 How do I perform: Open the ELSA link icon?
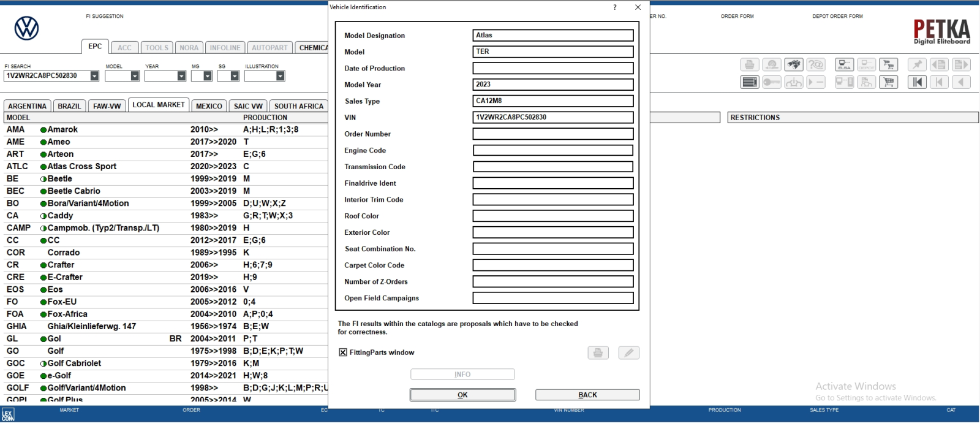(x=845, y=64)
